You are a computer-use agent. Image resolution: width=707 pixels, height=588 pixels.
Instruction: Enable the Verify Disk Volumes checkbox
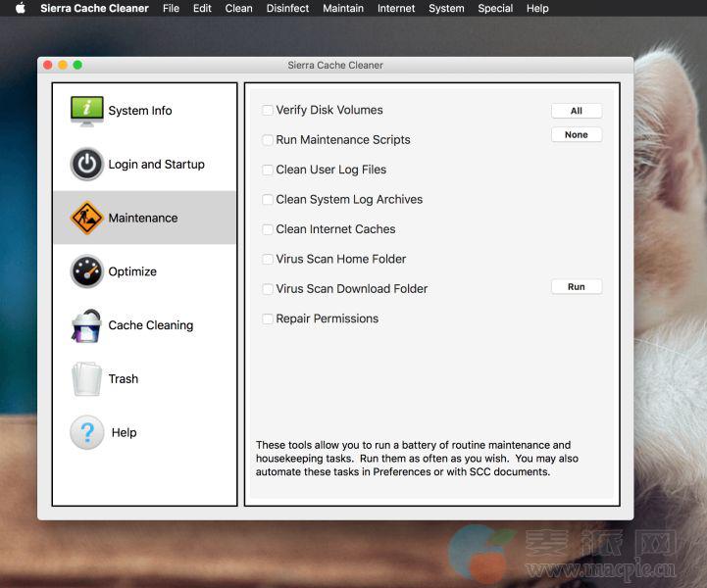click(x=268, y=111)
